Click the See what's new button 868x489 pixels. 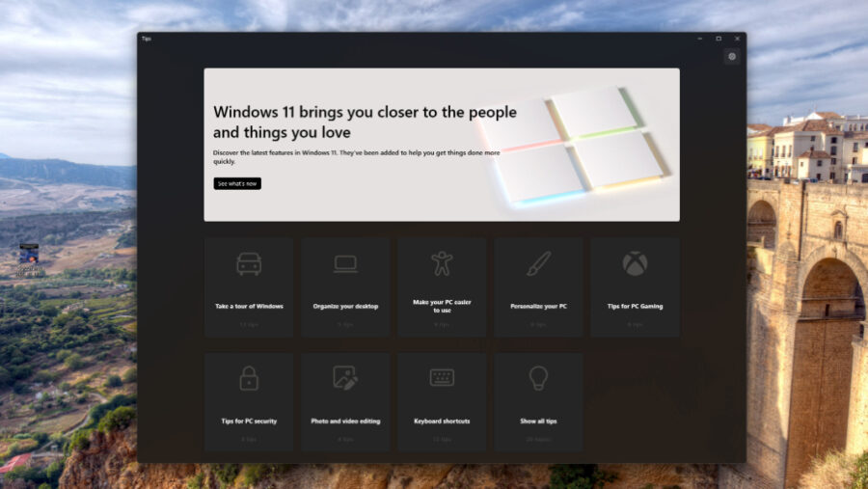[x=237, y=183]
